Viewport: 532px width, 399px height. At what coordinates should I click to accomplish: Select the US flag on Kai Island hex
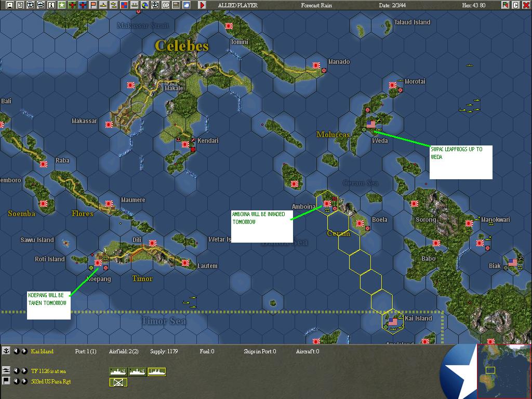point(393,321)
